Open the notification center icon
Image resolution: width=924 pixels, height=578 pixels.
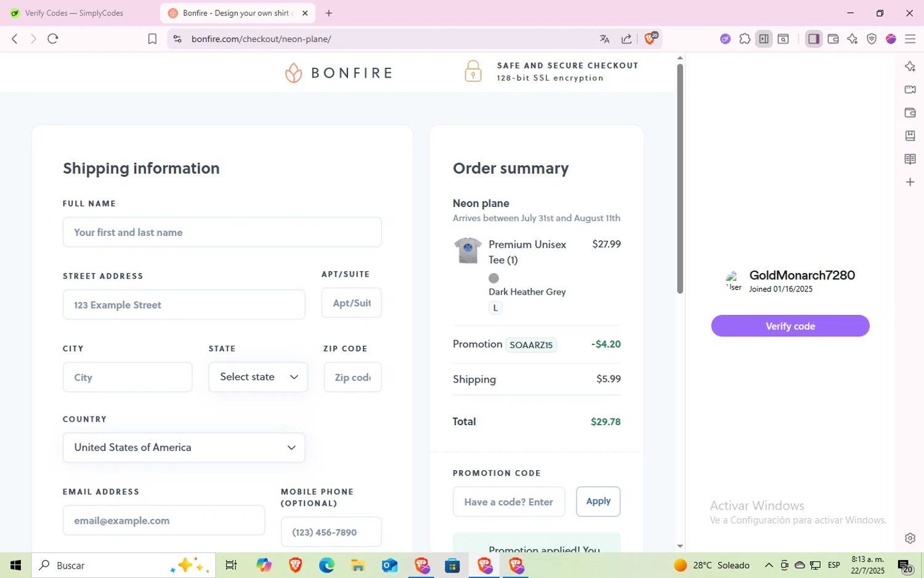[x=905, y=566]
